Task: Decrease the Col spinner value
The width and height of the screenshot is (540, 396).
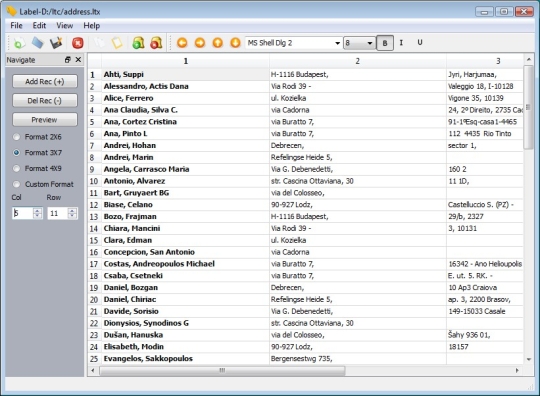Action: tap(38, 216)
